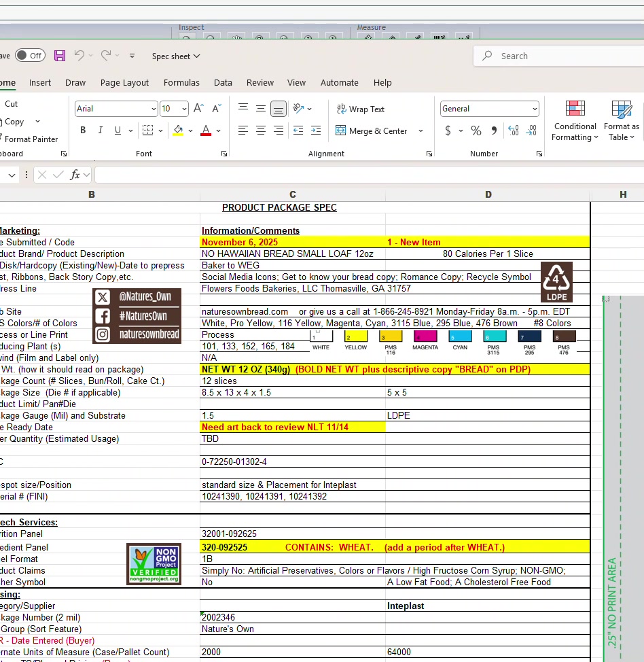Expand the font size dropdown
This screenshot has width=644, height=662.
point(183,108)
